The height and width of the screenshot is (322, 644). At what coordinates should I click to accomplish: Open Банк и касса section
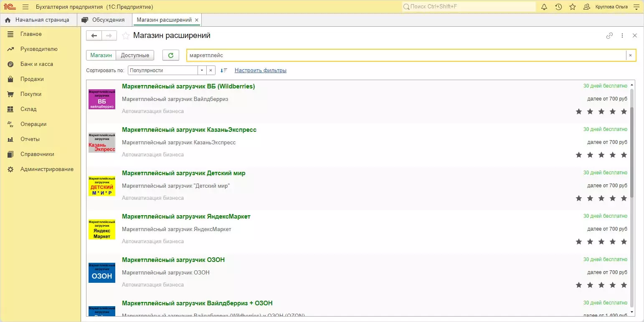coord(37,64)
